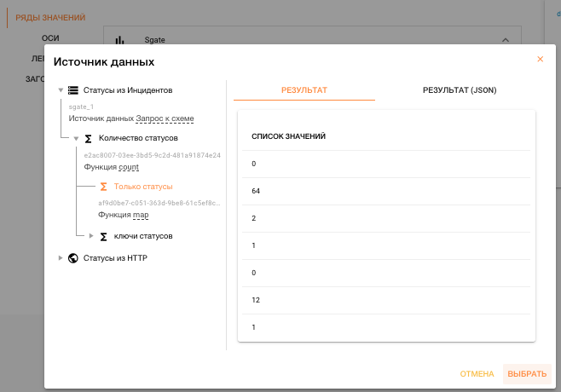Select the Статусы из HTTP tree item
561x392 pixels.
pos(115,258)
